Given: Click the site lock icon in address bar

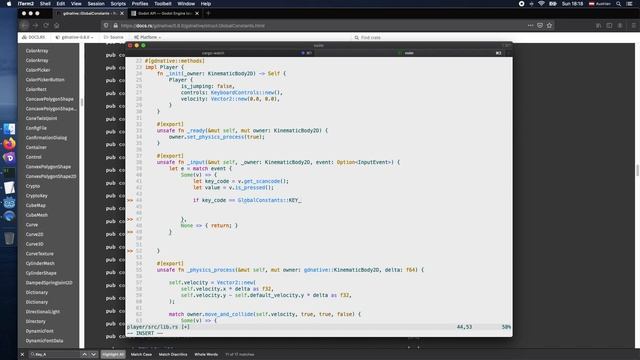Looking at the screenshot, I should [116, 25].
